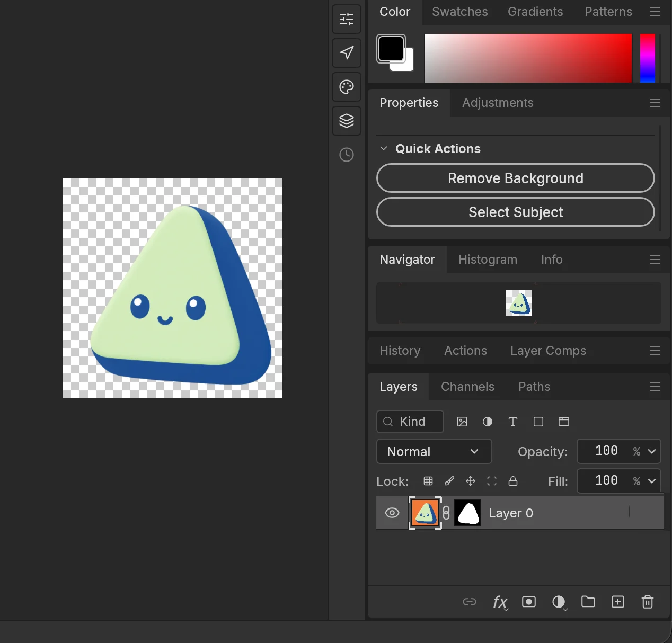Open the adjustments sliders panel icon
This screenshot has height=643, width=672.
(347, 19)
